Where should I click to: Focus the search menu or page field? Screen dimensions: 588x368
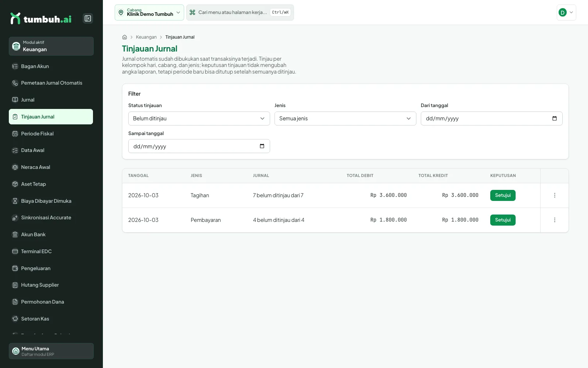click(x=240, y=13)
